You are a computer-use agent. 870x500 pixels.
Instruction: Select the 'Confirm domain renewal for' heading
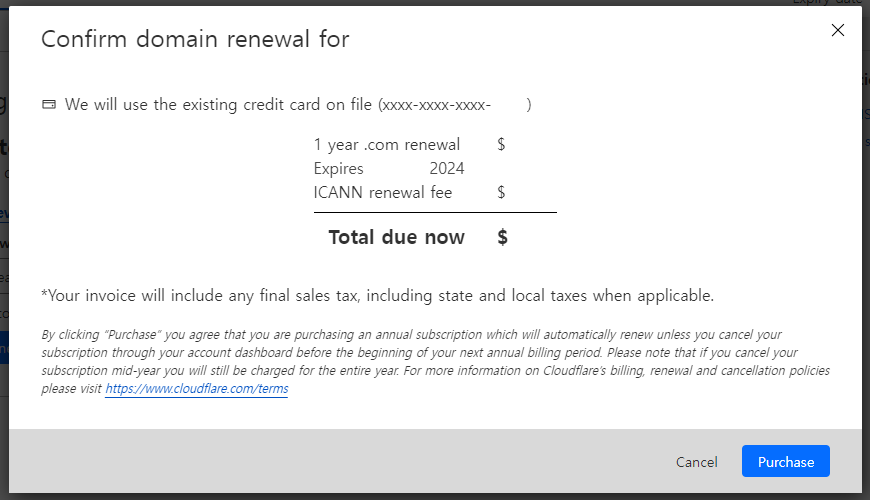[x=195, y=39]
